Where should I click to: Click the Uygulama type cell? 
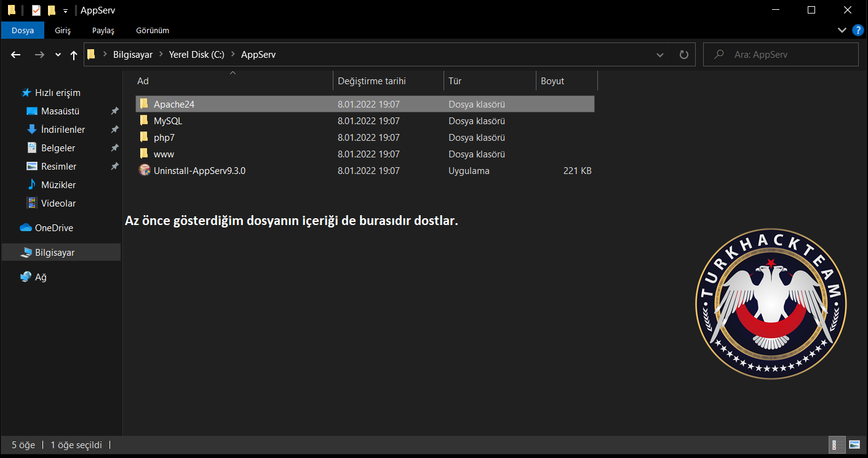tap(469, 171)
